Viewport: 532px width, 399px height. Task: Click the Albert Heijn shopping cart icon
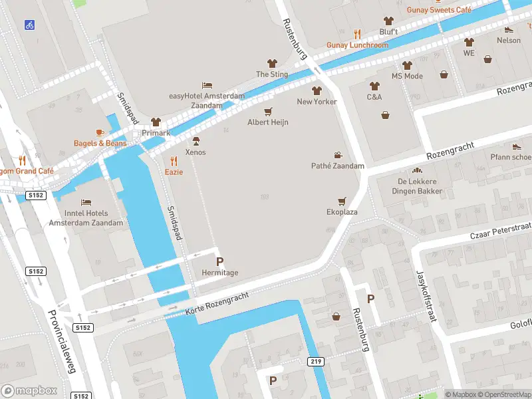268,112
